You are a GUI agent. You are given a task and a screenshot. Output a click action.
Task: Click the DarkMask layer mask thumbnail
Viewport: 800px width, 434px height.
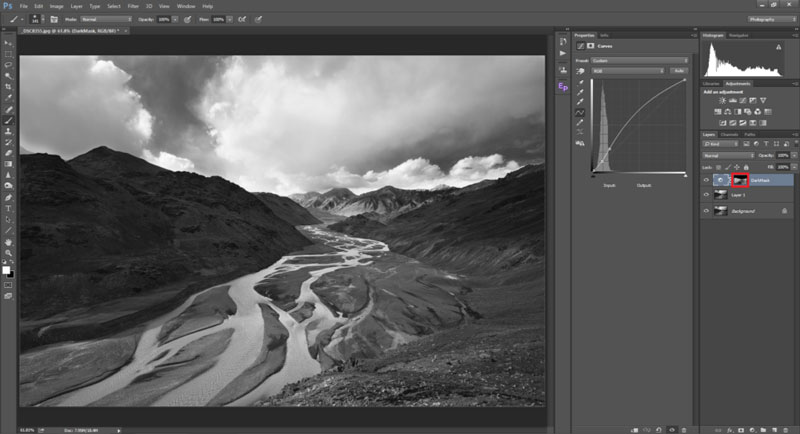tap(741, 180)
